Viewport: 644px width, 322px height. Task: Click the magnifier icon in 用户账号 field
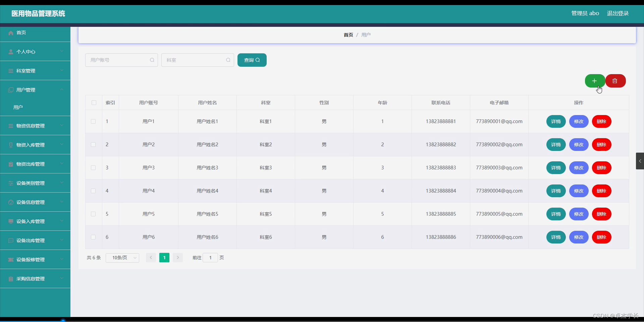point(152,60)
